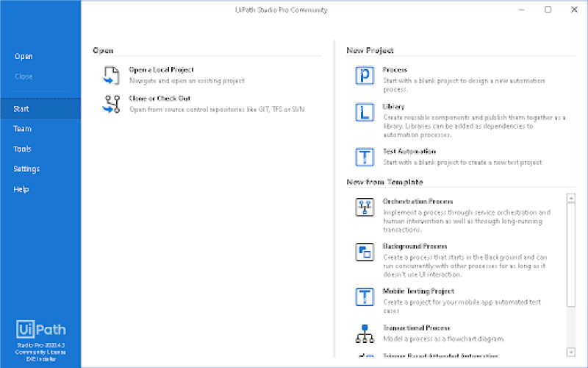Click Background Process title text

pyautogui.click(x=415, y=247)
